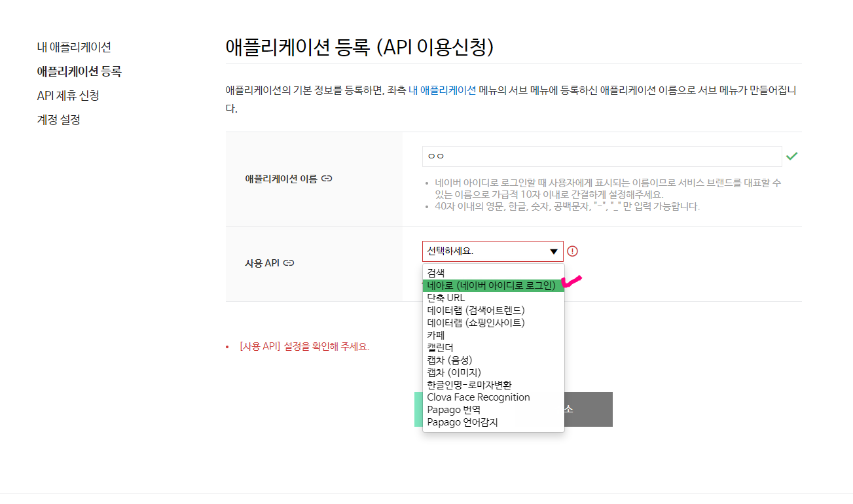This screenshot has width=853, height=504.
Task: Click the [사용 API] 설정을 확인해 주세요 error text
Action: 304,346
